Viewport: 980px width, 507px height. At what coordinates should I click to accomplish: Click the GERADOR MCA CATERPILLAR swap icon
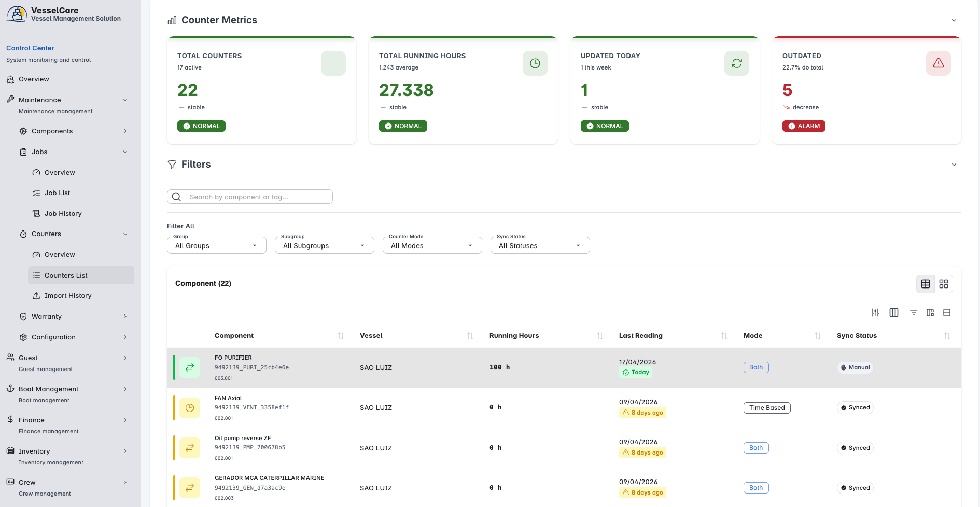coord(190,488)
